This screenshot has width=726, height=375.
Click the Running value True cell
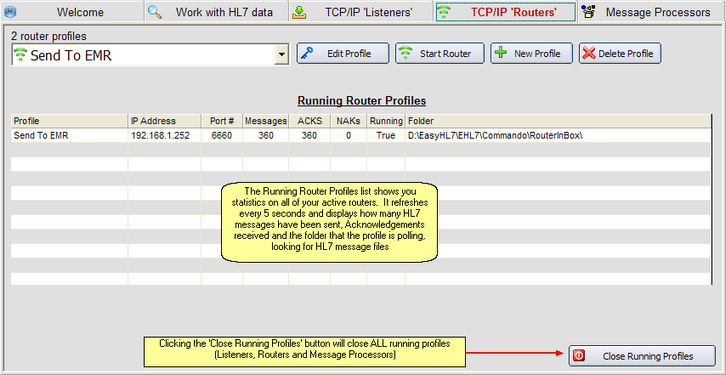tap(386, 136)
